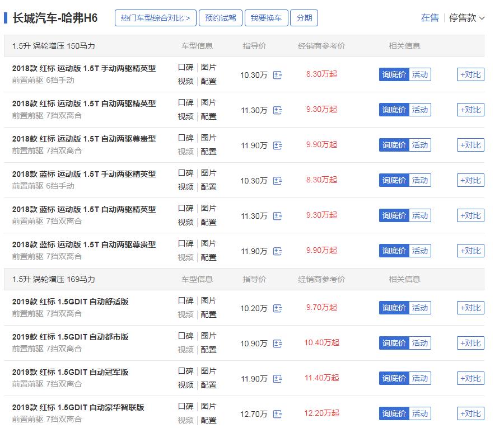Click +对比 for 蓝标 自动两驱尊贵型
The image size is (504, 428).
(470, 251)
